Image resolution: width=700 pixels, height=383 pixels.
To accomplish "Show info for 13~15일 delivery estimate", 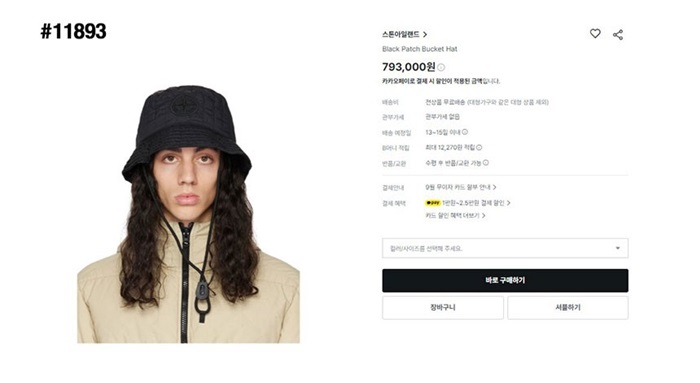I will pos(465,132).
